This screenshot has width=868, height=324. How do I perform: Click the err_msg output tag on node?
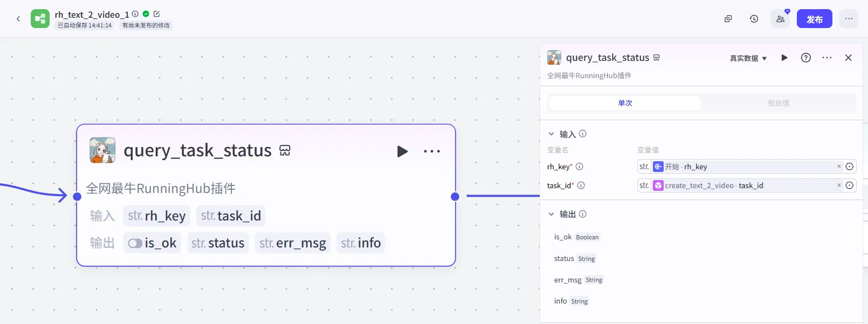[293, 243]
